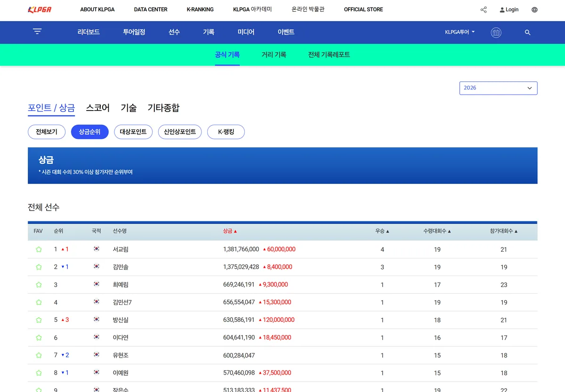Sort by 우승 column header
The height and width of the screenshot is (392, 565).
tap(382, 231)
